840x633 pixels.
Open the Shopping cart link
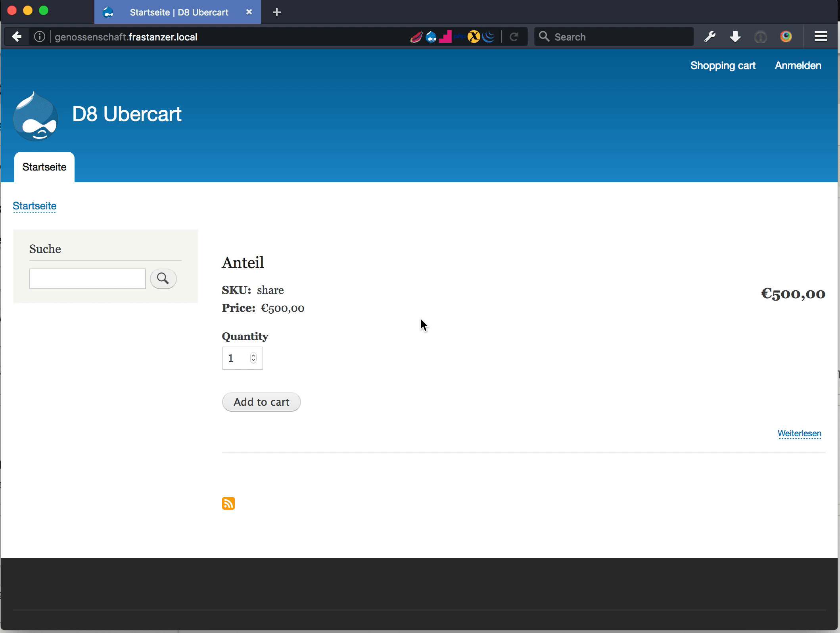[x=723, y=65]
